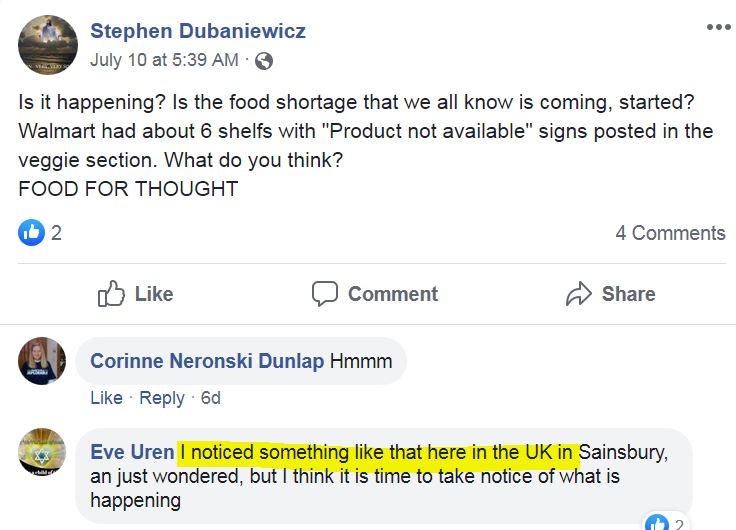The image size is (736, 530).
Task: Open Stephen Dubaniewicz's profile name link
Action: coord(198,31)
